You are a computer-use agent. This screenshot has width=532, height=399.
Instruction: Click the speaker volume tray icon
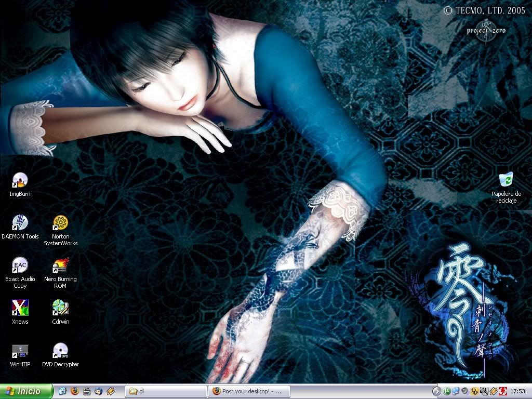tap(465, 391)
